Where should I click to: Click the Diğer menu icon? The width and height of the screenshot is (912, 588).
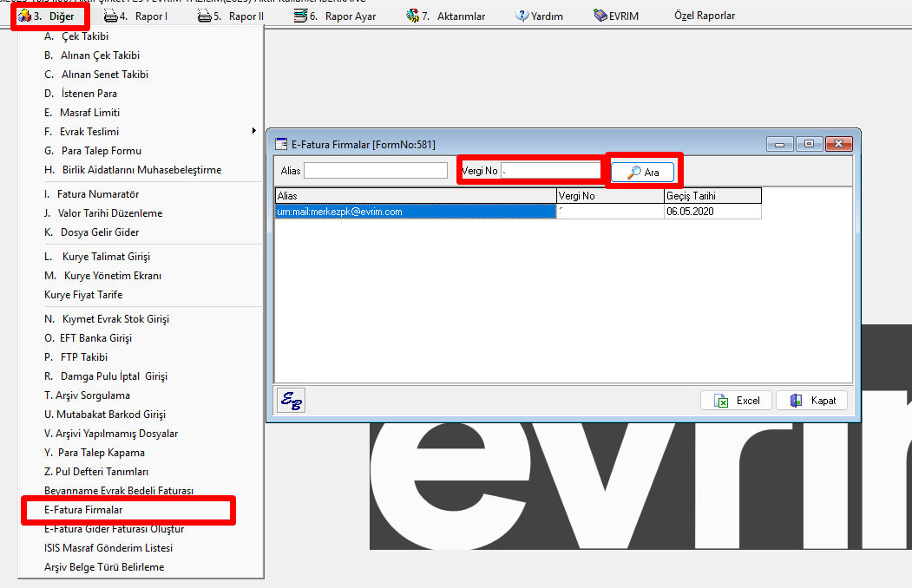[24, 16]
